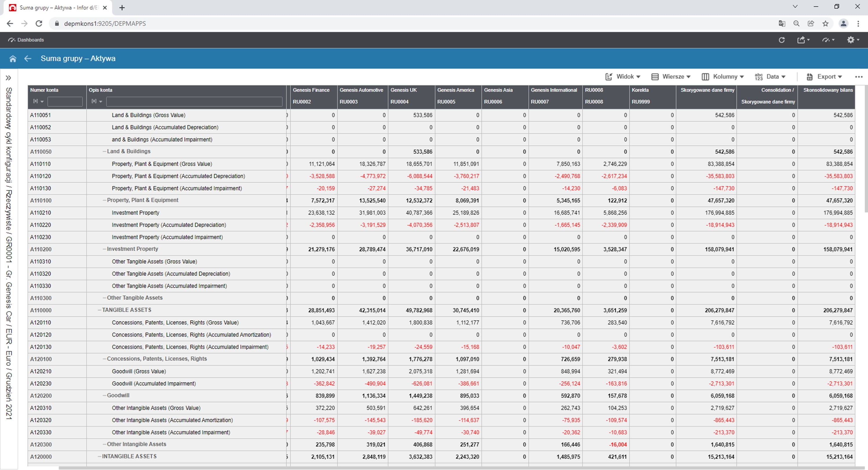Open the share icon menu in dark toolbar
Image resolution: width=868 pixels, height=470 pixels.
coord(803,40)
